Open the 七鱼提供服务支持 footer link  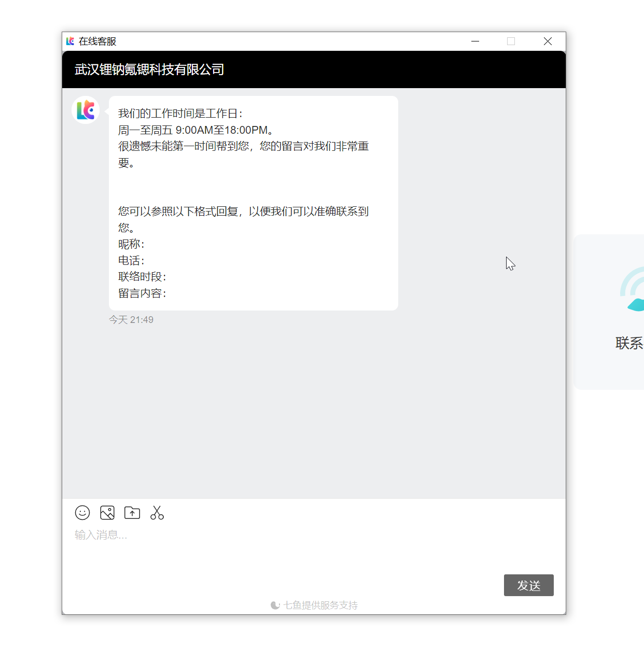click(314, 605)
